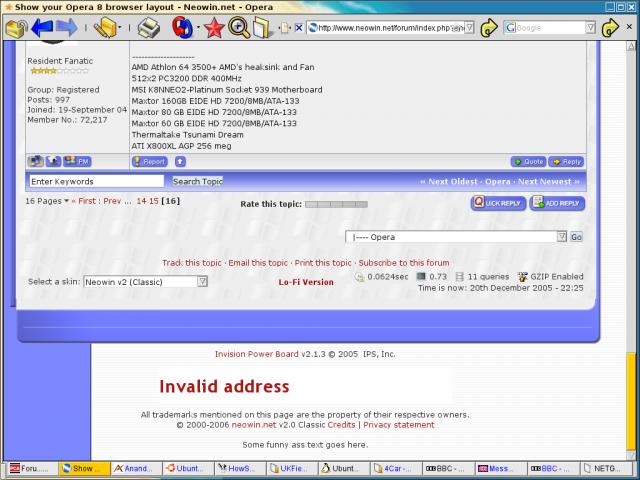640x480 pixels.
Task: Click the email icon button under profile
Action: (53, 162)
